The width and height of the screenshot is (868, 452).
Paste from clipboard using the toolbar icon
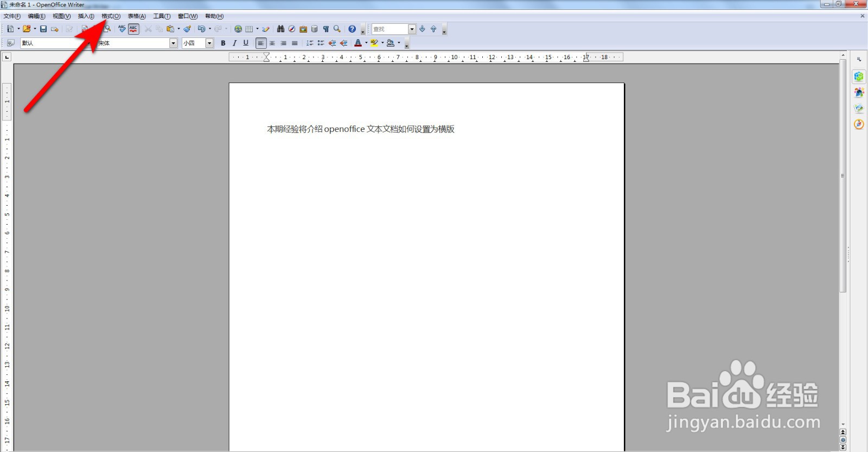pos(170,29)
